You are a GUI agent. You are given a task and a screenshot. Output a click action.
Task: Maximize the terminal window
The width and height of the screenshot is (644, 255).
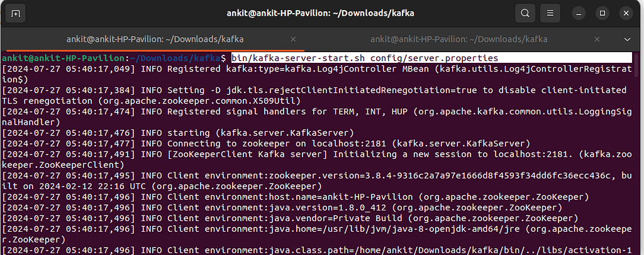602,14
